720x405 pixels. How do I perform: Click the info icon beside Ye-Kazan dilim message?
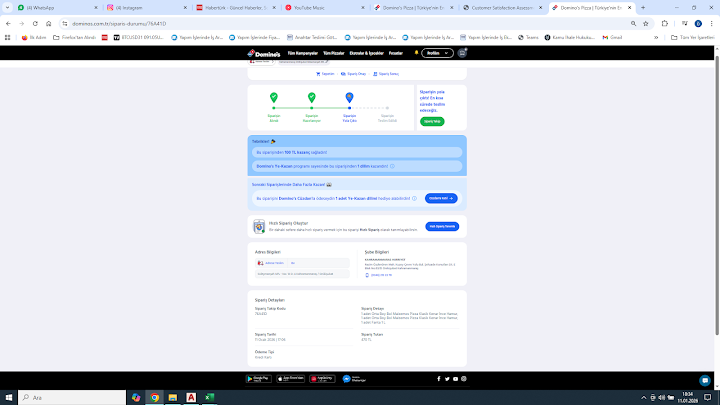(392, 166)
